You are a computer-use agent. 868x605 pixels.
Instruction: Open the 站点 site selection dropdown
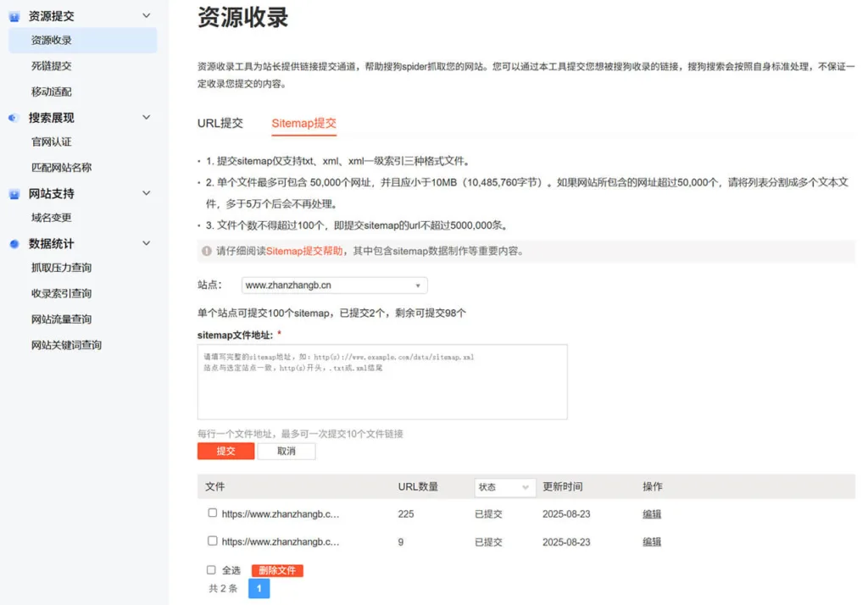click(334, 286)
